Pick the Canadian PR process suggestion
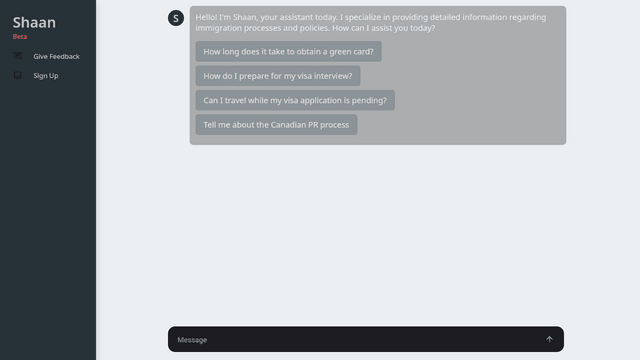 (276, 125)
